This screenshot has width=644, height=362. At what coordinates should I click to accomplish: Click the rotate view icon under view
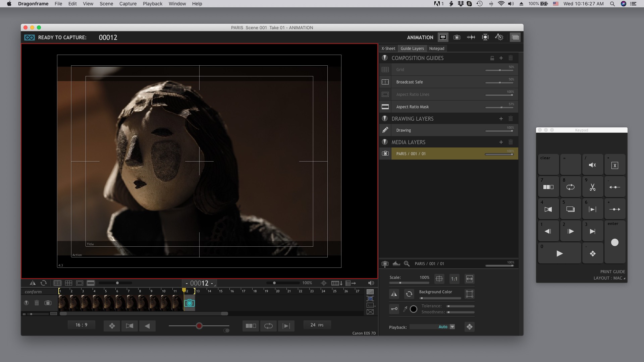tap(44, 283)
